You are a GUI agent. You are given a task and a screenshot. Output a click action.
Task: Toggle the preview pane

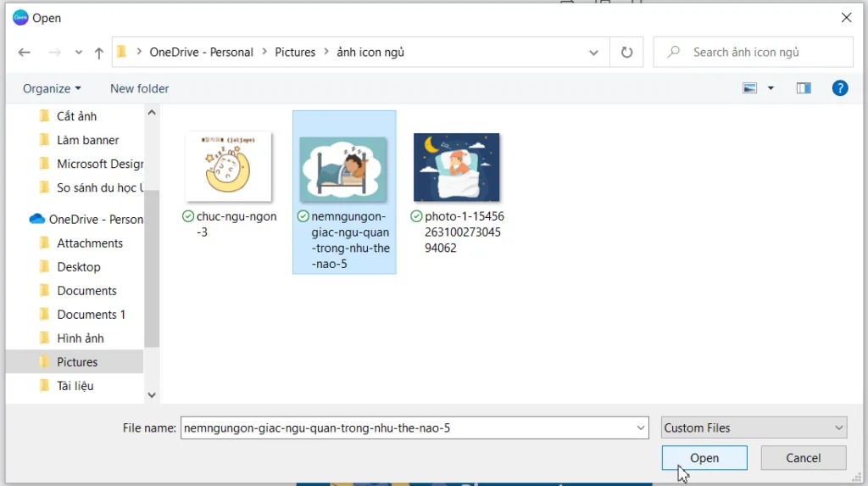tap(804, 88)
